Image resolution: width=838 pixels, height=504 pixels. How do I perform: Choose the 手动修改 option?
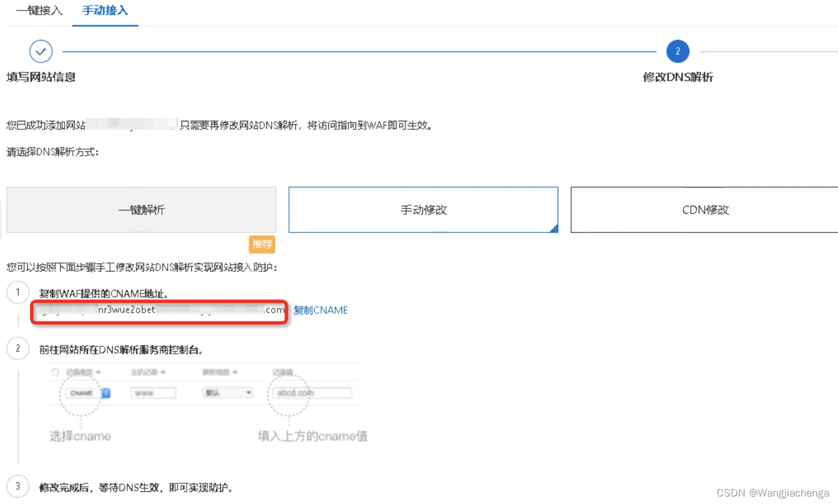pyautogui.click(x=424, y=210)
